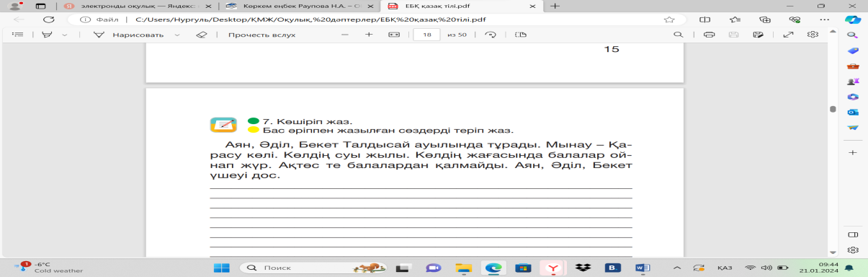This screenshot has height=277, width=868.
Task: Click the fit to width icon
Action: [x=393, y=35]
